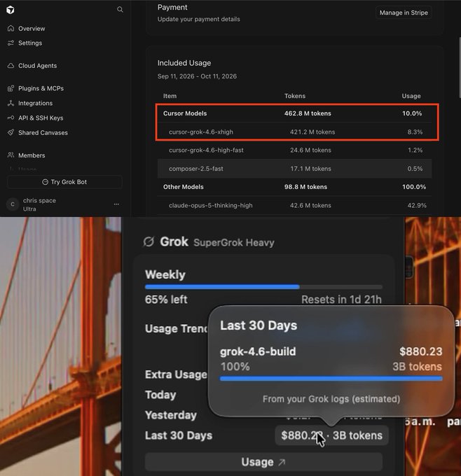Screen dimensions: 461x476
Task: Click the grok-4.6-build usage bar
Action: pos(331,379)
